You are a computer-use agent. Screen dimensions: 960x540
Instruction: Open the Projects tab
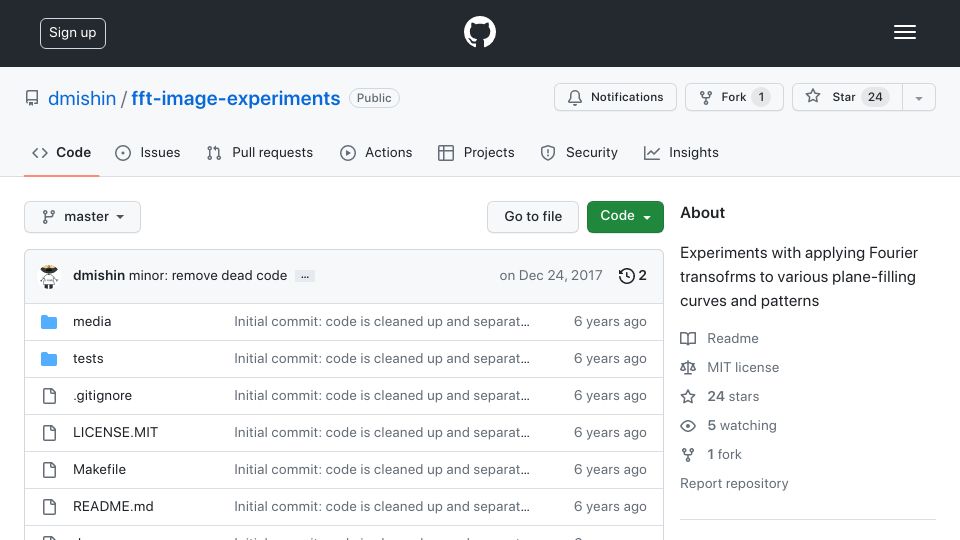[x=476, y=152]
